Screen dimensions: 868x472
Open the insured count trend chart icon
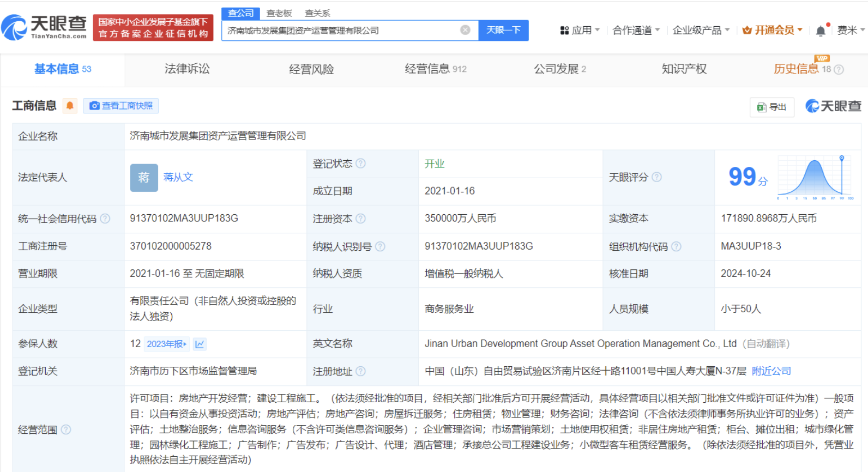[200, 344]
